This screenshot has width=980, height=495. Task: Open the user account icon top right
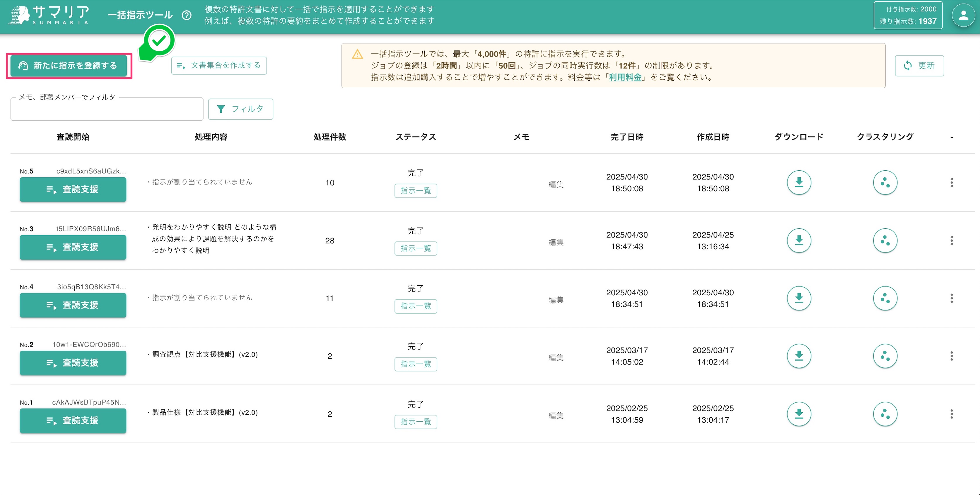(x=963, y=15)
